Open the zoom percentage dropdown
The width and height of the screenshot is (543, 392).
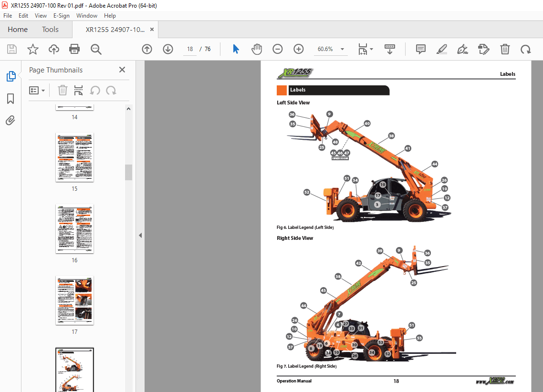[342, 49]
